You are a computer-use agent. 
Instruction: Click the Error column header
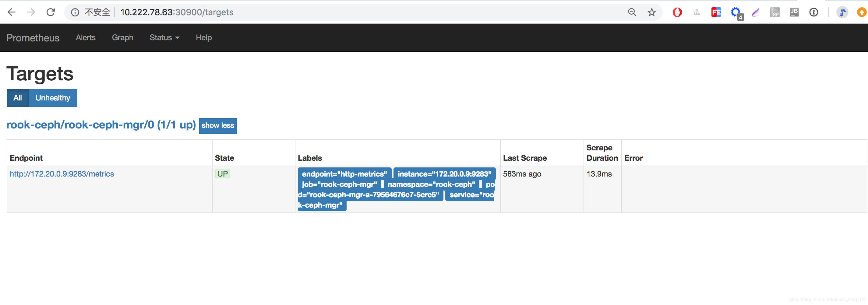633,158
